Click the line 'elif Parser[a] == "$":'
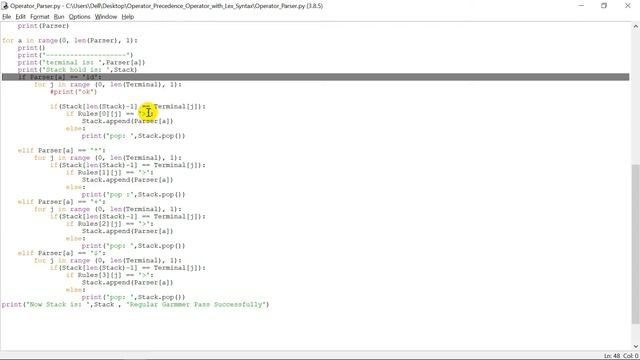 click(x=62, y=253)
